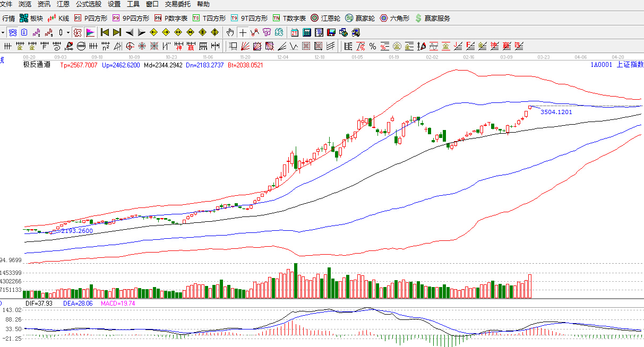The height and width of the screenshot is (347, 644).
Task: Click the 3504.1201 price label on chart
Action: coord(556,112)
